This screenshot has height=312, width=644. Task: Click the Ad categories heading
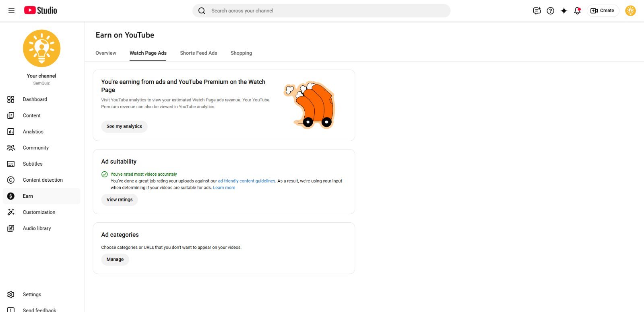120,235
